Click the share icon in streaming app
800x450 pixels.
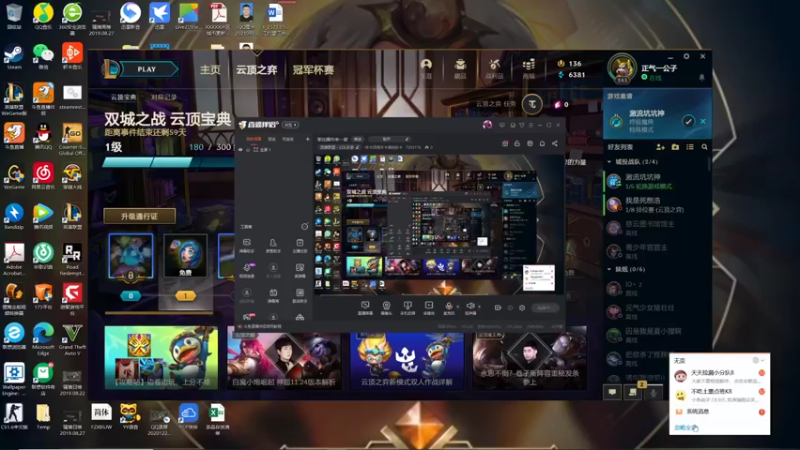click(x=555, y=143)
